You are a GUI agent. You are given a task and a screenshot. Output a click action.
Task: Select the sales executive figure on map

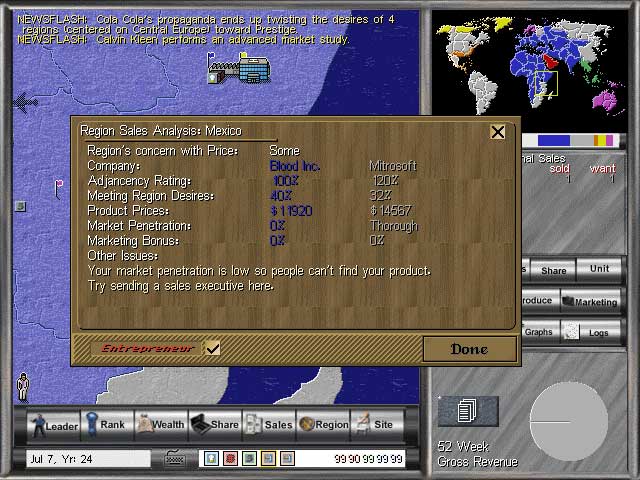[23, 387]
